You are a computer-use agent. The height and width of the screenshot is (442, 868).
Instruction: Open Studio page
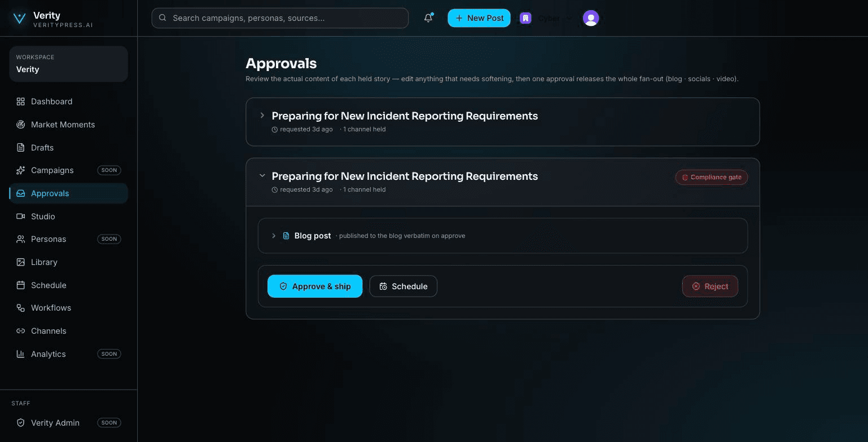68,216
